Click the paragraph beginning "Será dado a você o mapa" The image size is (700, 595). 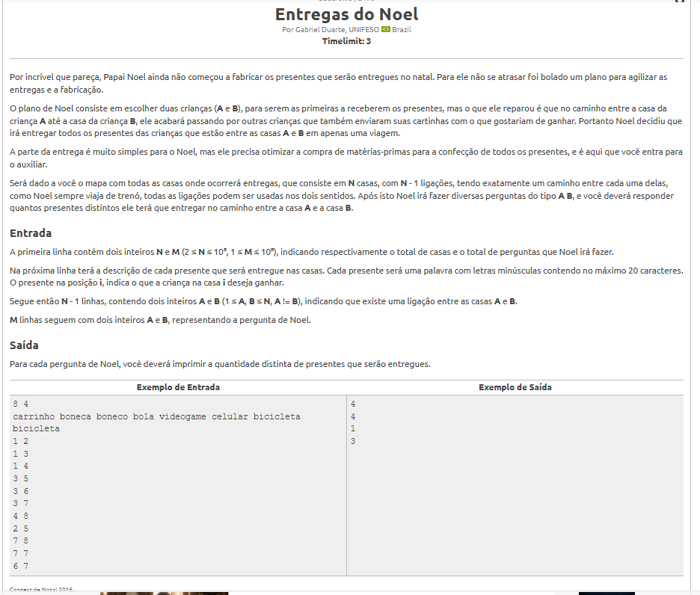tap(342, 196)
